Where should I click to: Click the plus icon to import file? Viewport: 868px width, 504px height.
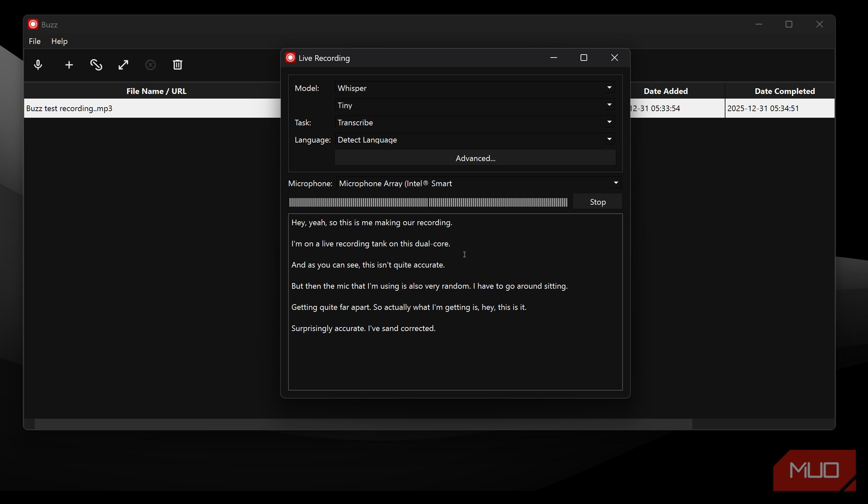tap(69, 65)
